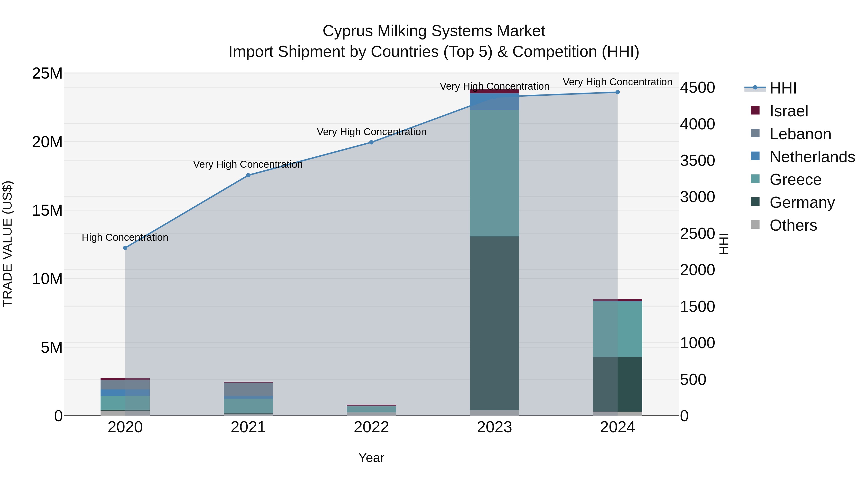Toggle the Lebanon legend entry

[791, 134]
